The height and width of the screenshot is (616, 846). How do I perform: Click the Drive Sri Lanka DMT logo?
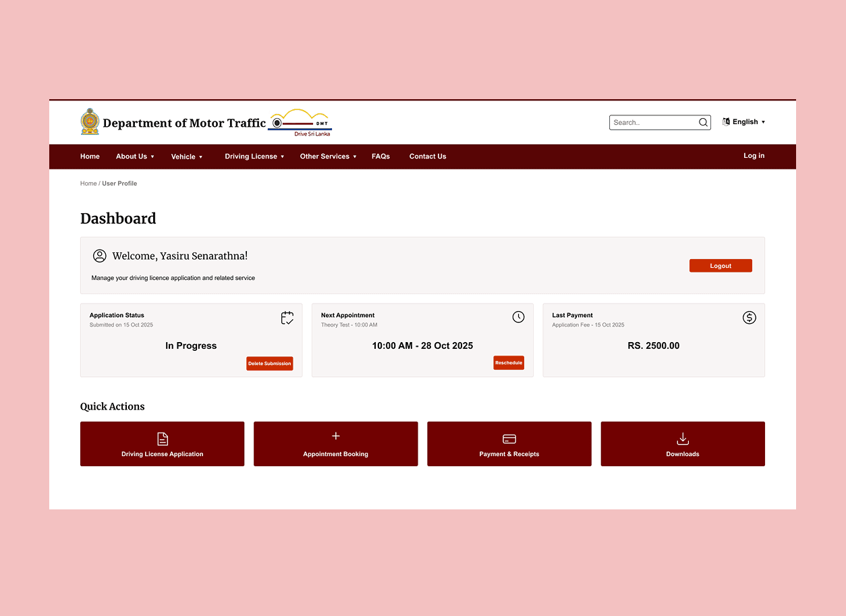coord(300,123)
